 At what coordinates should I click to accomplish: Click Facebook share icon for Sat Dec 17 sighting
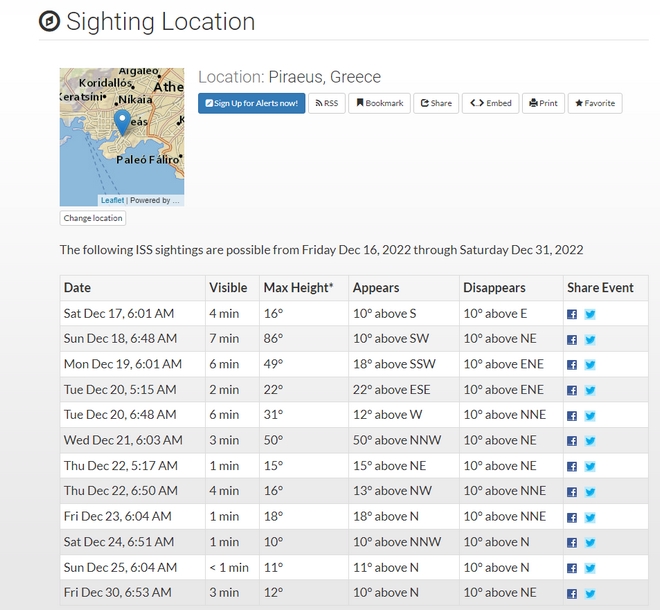pyautogui.click(x=572, y=314)
